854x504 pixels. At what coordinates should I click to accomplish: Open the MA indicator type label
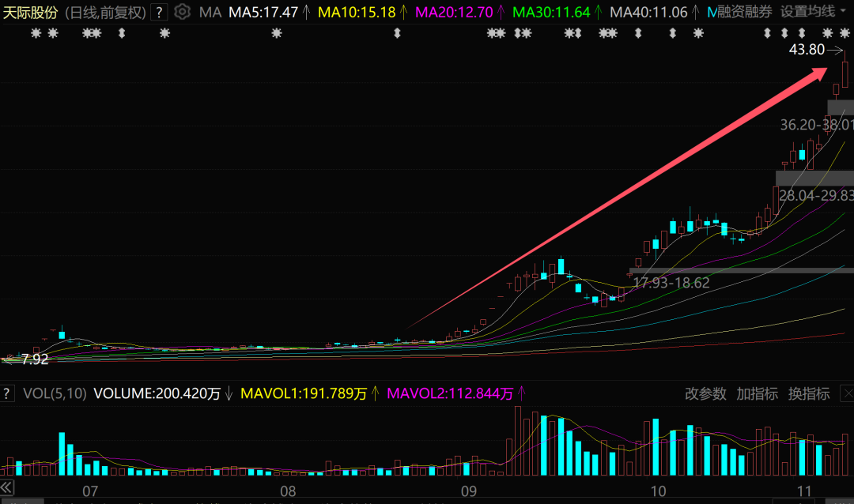click(210, 12)
